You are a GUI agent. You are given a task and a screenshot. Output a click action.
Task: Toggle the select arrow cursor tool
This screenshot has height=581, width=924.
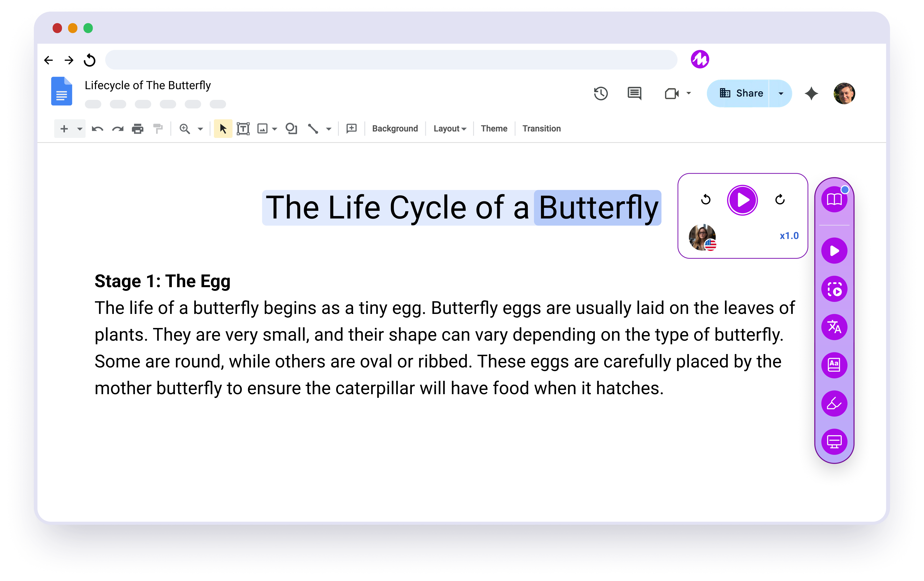pyautogui.click(x=223, y=129)
